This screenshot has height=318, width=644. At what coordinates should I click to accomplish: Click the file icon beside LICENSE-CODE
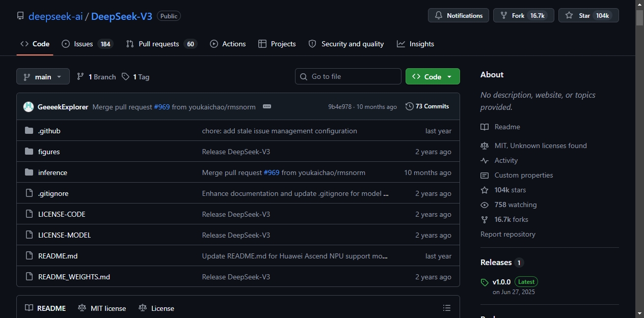pos(29,214)
